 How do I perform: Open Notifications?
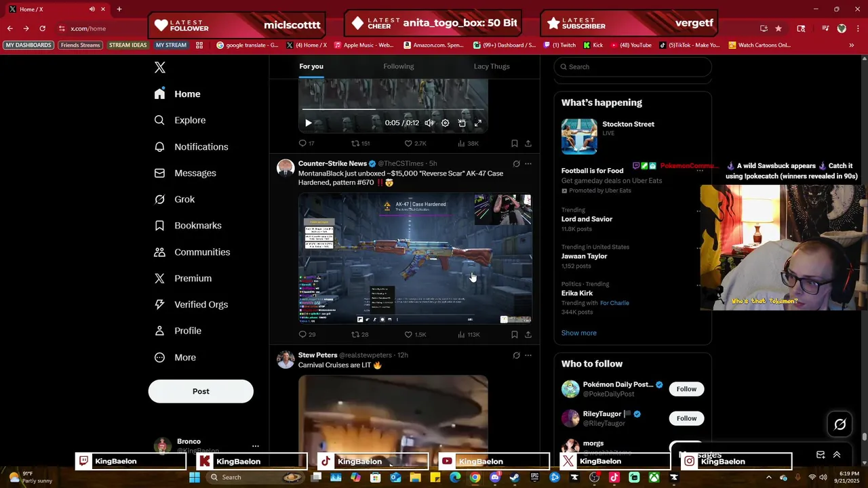(191, 146)
